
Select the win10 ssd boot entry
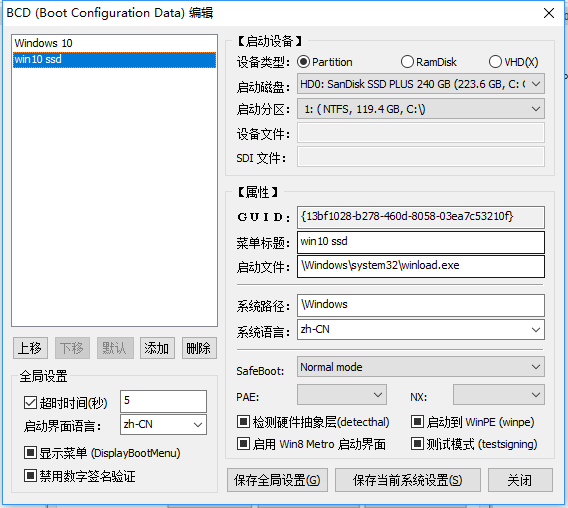pyautogui.click(x=114, y=59)
